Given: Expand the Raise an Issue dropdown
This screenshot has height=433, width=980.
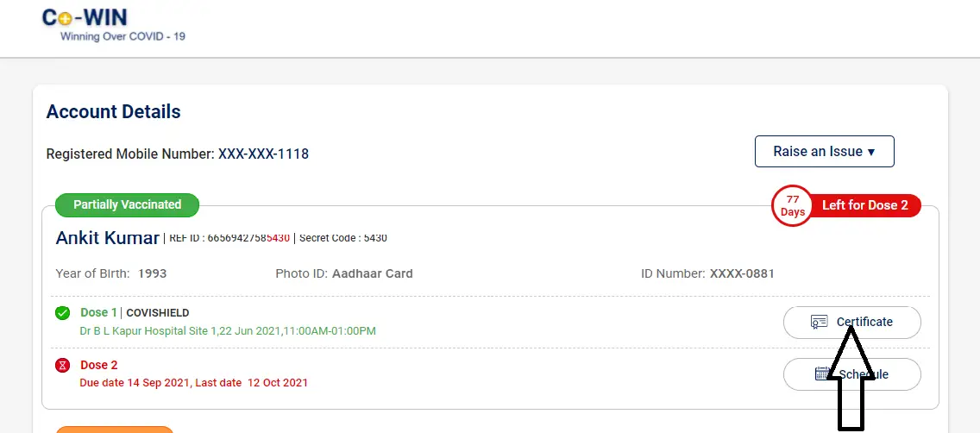Looking at the screenshot, I should pyautogui.click(x=825, y=151).
